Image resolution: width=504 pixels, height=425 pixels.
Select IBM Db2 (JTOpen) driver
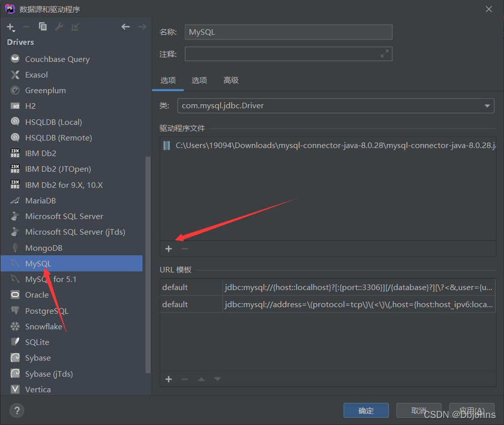[x=71, y=169]
